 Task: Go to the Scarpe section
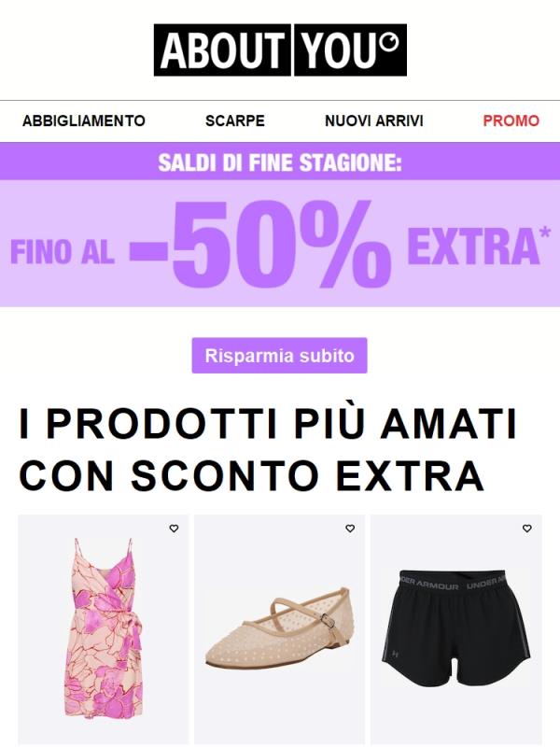coord(235,120)
